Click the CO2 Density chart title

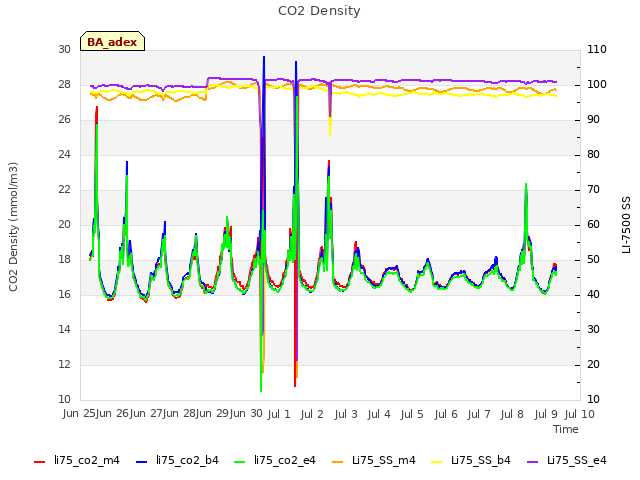click(x=319, y=11)
